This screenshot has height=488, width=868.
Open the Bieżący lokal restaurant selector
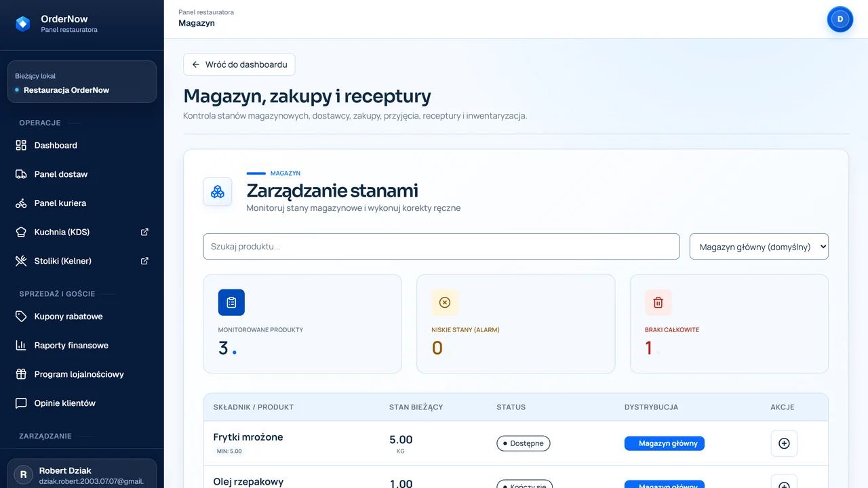pyautogui.click(x=82, y=82)
